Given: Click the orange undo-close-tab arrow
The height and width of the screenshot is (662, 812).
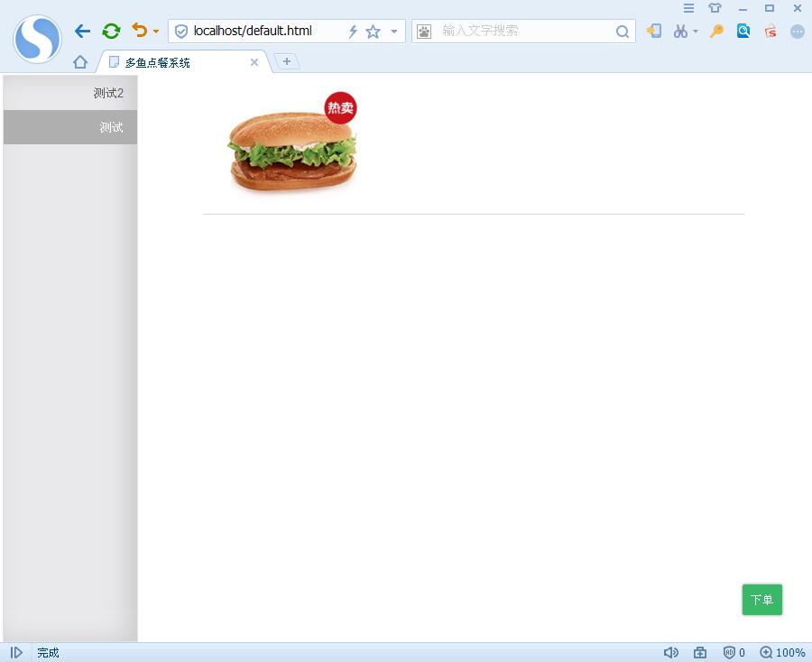Looking at the screenshot, I should (139, 30).
